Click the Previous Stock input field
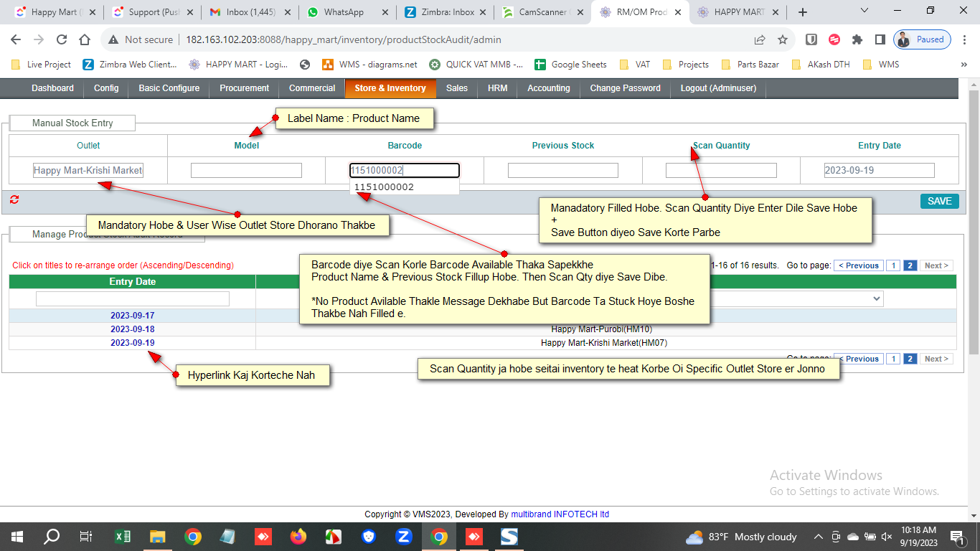This screenshot has width=980, height=551. tap(563, 171)
